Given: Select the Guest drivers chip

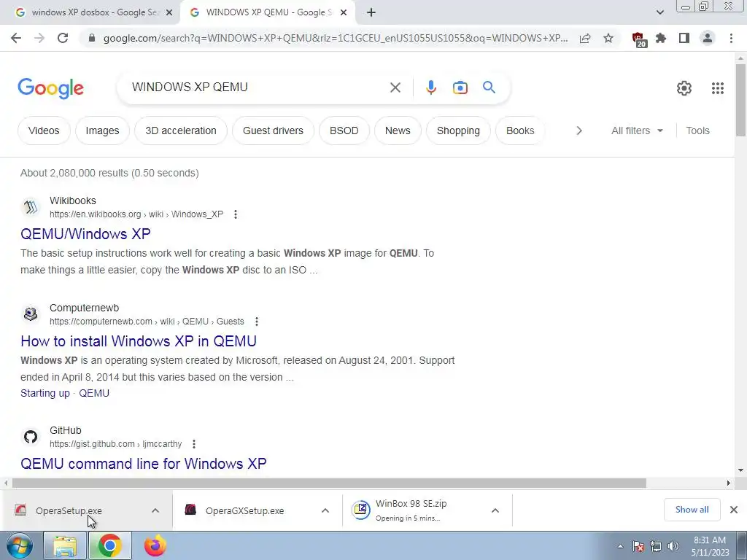Looking at the screenshot, I should click(273, 131).
